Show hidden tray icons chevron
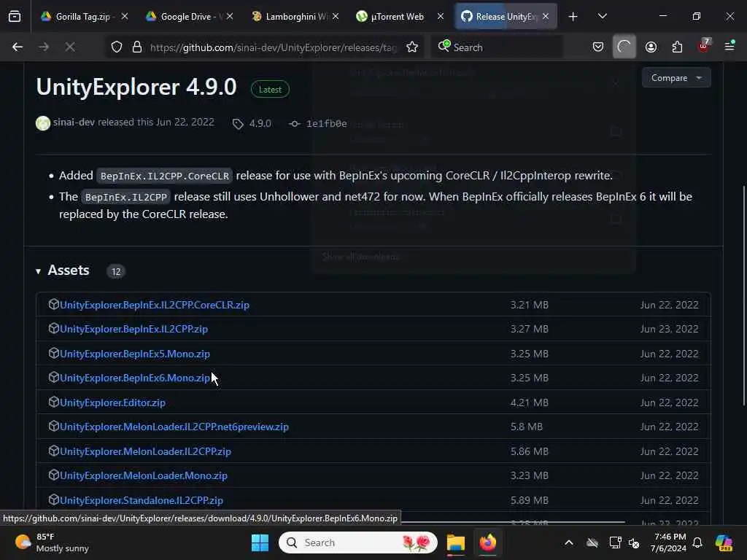This screenshot has height=560, width=747. [x=569, y=542]
